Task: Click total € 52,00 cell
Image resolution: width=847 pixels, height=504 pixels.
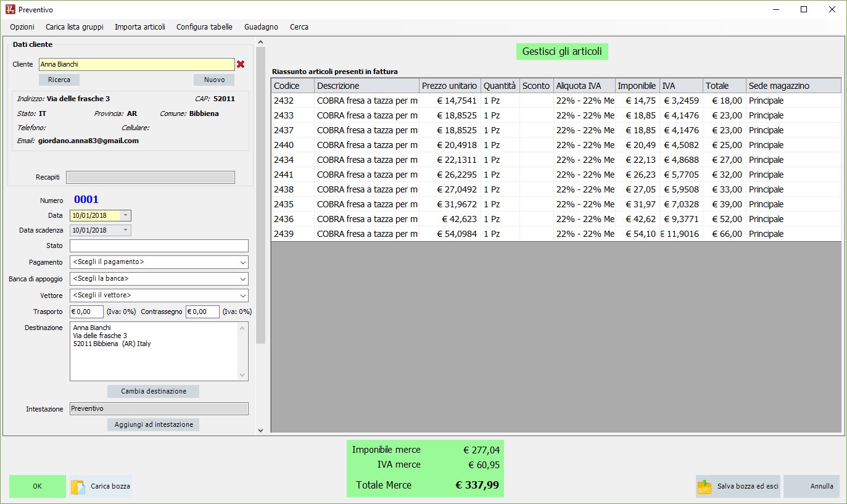Action: click(724, 219)
